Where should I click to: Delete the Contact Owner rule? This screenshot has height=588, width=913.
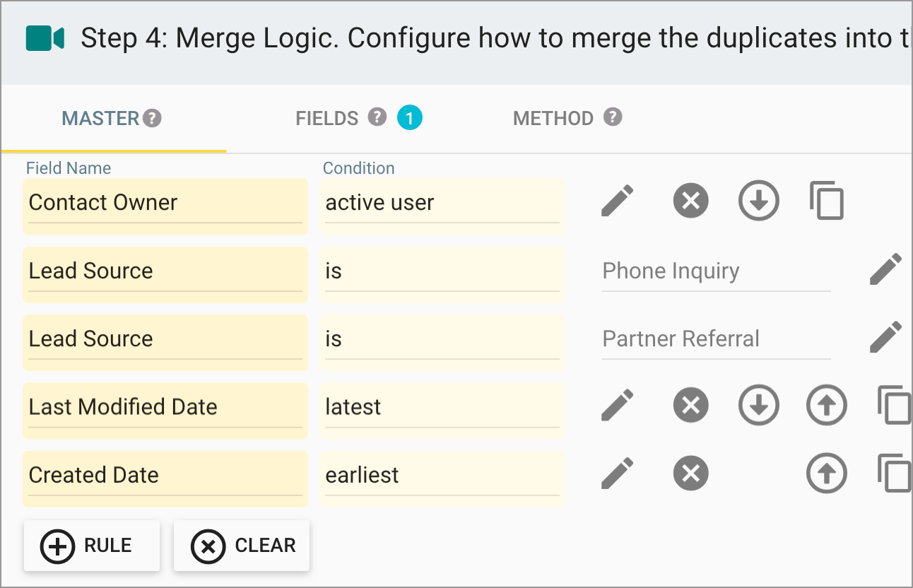[x=690, y=201]
